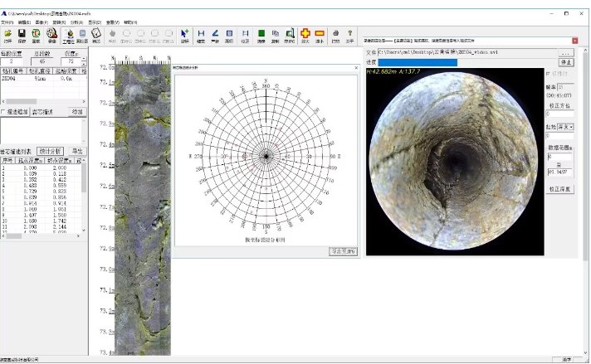Open the 起始 depth dropdown

tap(570, 127)
